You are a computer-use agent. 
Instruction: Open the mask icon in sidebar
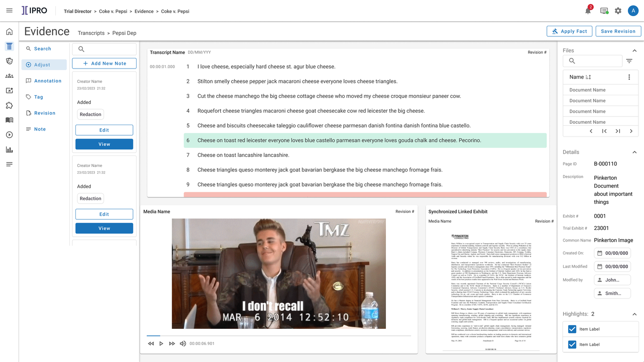(9, 61)
